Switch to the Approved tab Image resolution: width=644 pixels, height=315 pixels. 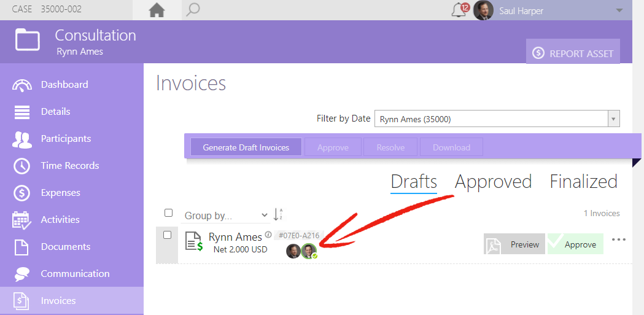point(493,182)
